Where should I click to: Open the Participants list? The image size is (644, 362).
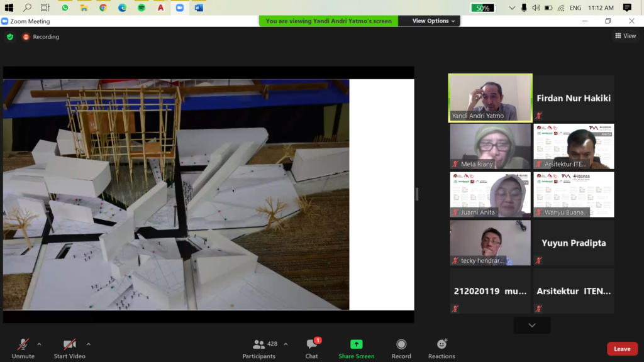point(259,348)
